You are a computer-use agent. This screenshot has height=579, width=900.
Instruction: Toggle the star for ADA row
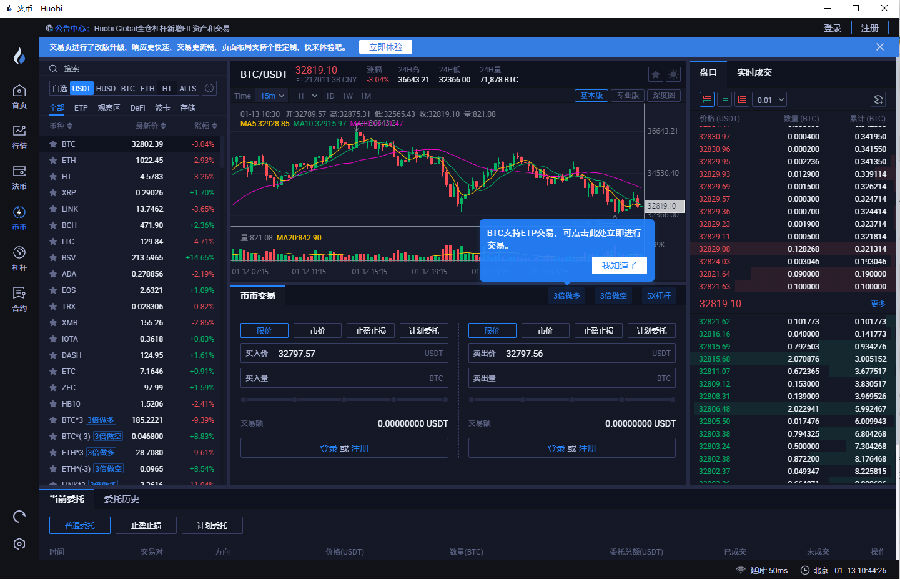(x=53, y=274)
